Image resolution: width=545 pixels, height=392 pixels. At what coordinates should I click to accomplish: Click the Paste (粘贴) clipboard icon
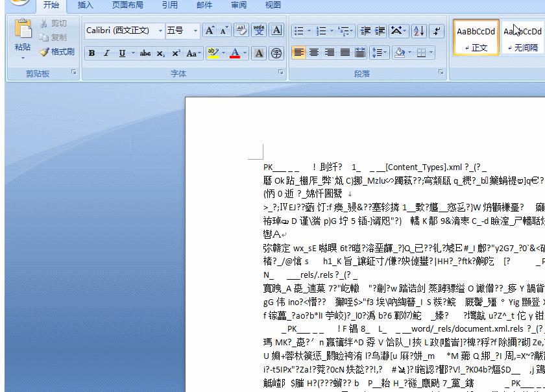tap(23, 29)
